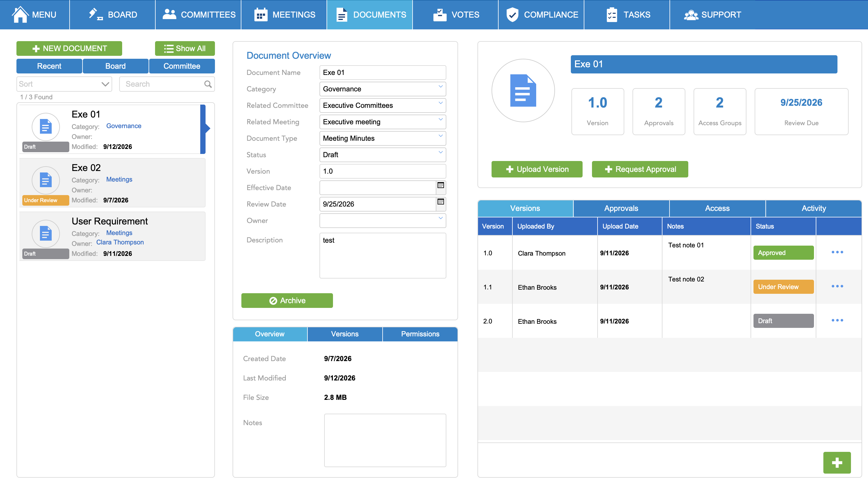Select the Versions tab in the right panel
868x483 pixels.
525,208
